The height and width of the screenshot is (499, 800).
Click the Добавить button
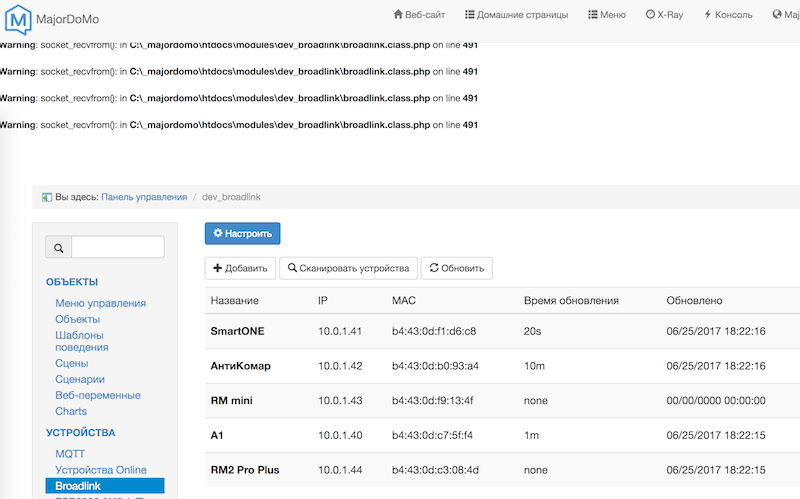[x=240, y=268]
